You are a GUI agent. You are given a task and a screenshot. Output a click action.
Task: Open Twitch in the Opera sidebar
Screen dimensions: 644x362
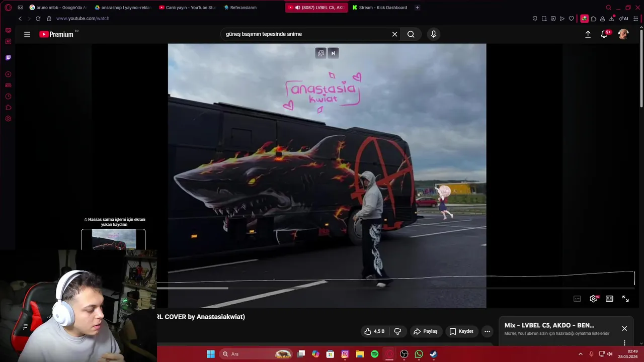8,58
